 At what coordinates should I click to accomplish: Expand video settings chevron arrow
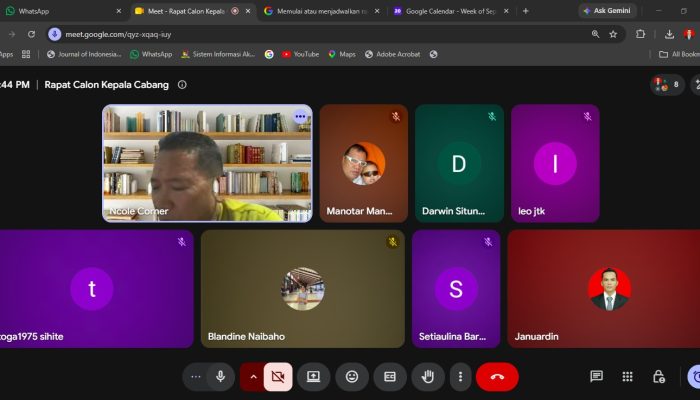pyautogui.click(x=253, y=377)
